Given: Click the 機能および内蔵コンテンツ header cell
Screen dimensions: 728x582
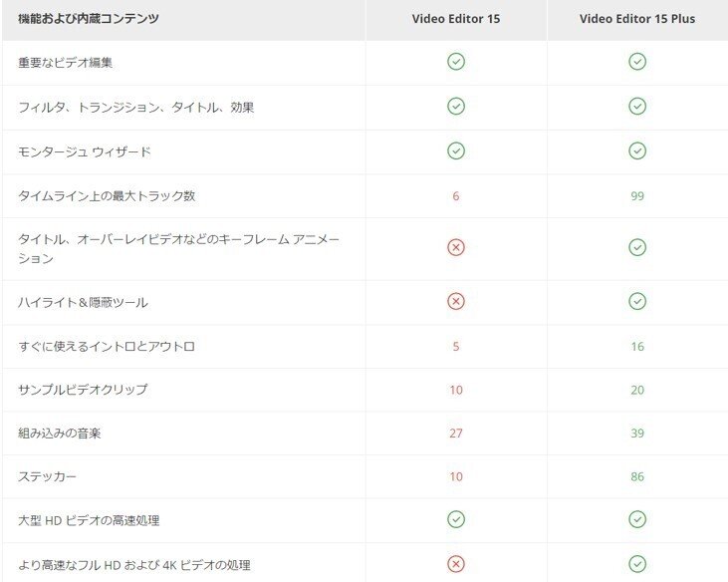Looking at the screenshot, I should 89,19.
